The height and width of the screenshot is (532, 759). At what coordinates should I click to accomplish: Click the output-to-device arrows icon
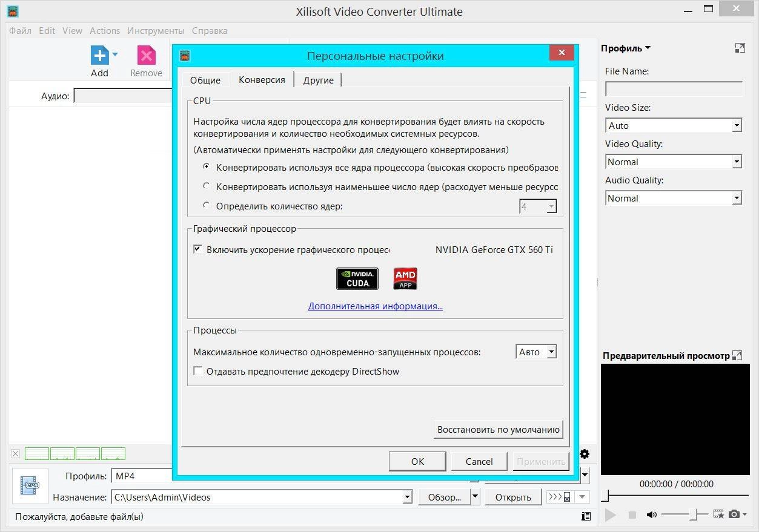[560, 497]
